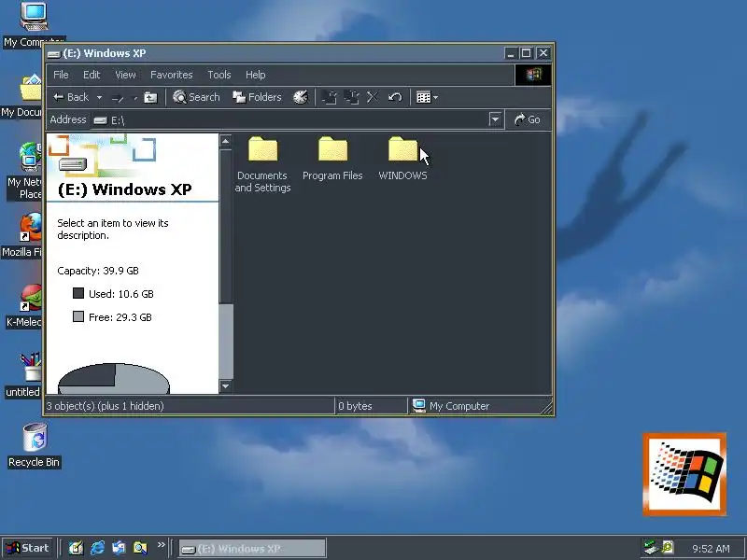This screenshot has width=747, height=560.
Task: Click the Move To toolbar icon
Action: (330, 98)
